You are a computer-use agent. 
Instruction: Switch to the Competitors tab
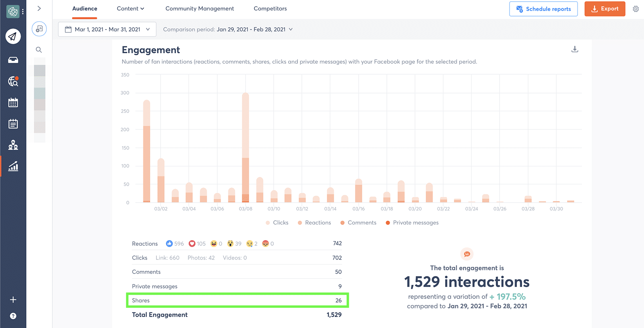270,8
